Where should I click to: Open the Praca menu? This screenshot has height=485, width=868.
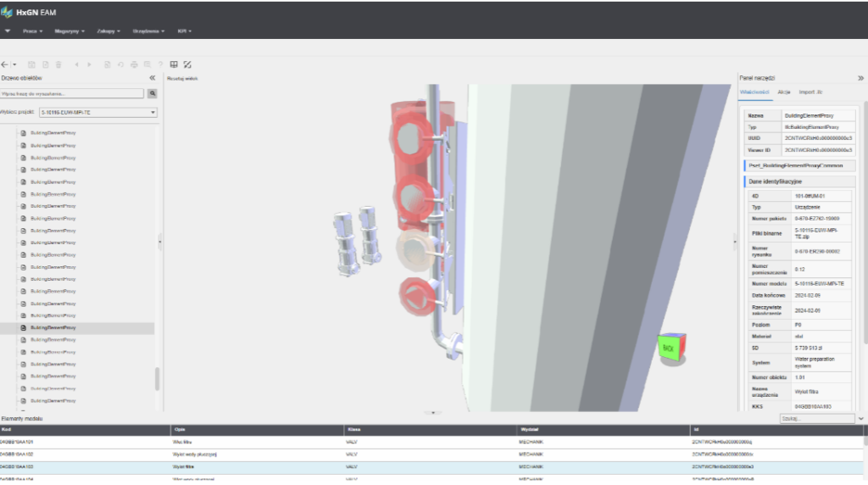[33, 31]
